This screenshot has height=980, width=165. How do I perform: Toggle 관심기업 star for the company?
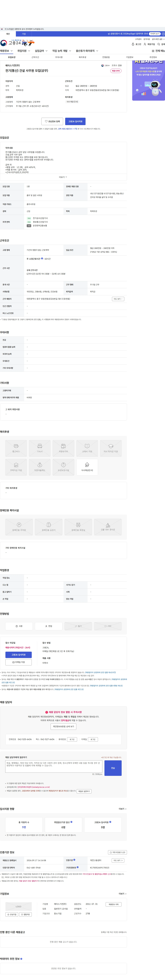click(12, 914)
